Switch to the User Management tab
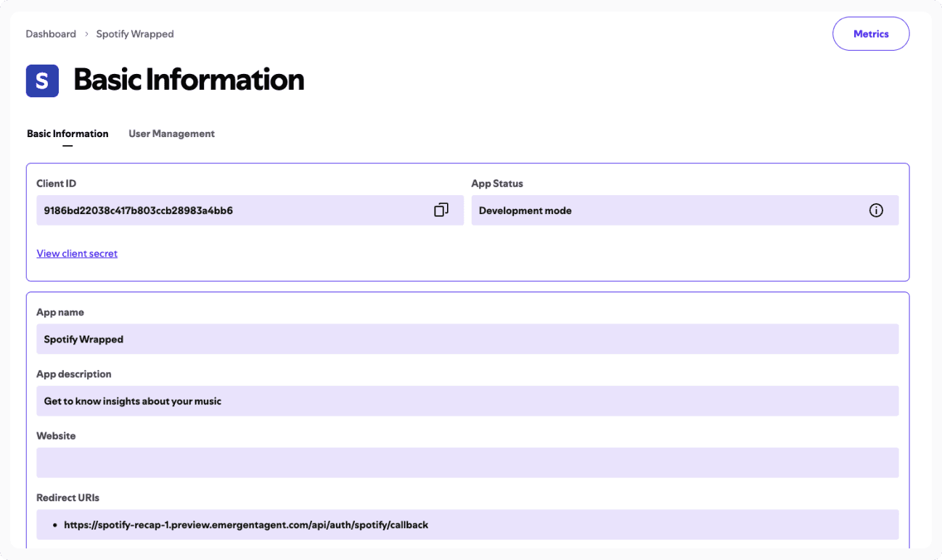The width and height of the screenshot is (942, 560). point(171,133)
